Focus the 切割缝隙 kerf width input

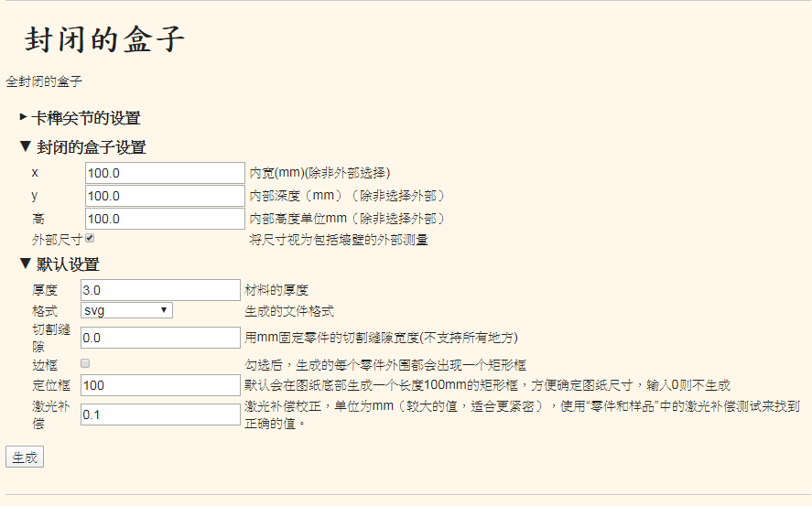click(x=160, y=338)
